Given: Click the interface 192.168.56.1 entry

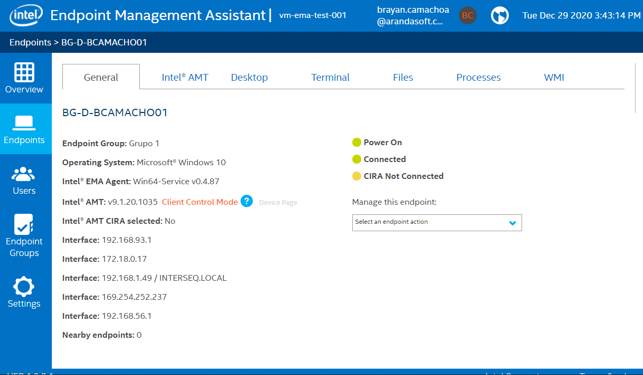Looking at the screenshot, I should pos(107,316).
